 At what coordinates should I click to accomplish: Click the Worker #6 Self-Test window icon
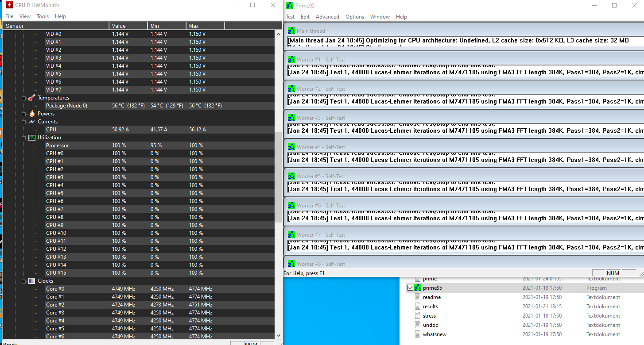pyautogui.click(x=291, y=205)
